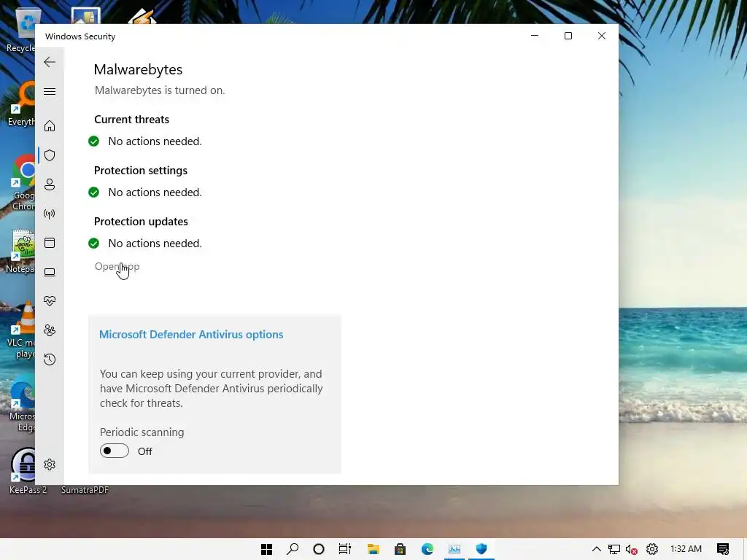
Task: Open Family options icon
Action: tap(50, 330)
